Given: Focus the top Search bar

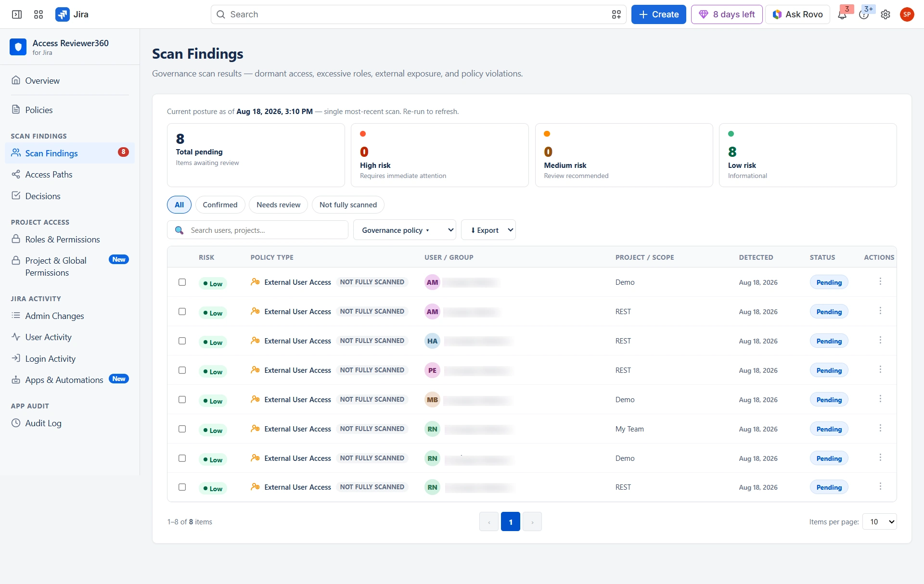Looking at the screenshot, I should pos(418,14).
